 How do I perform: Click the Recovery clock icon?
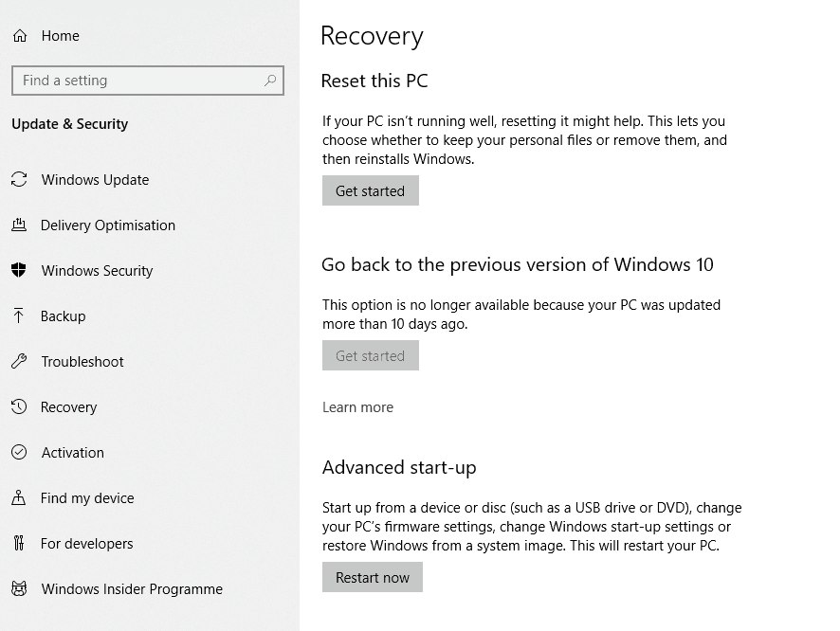[x=19, y=406]
